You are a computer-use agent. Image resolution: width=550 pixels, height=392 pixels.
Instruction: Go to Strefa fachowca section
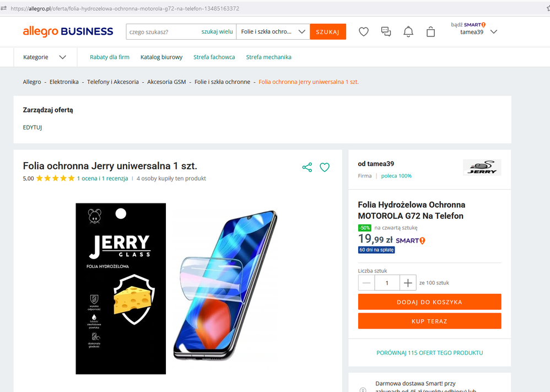pyautogui.click(x=214, y=57)
